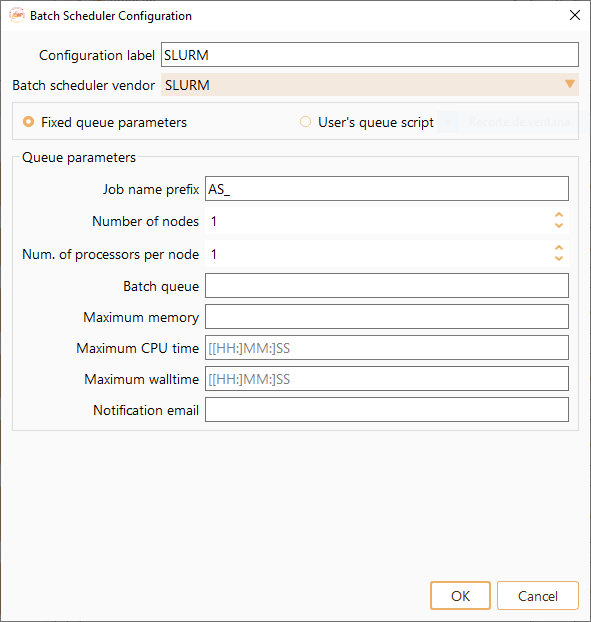Click the Batch Scheduler Configuration title text
This screenshot has width=591, height=622.
tap(111, 16)
